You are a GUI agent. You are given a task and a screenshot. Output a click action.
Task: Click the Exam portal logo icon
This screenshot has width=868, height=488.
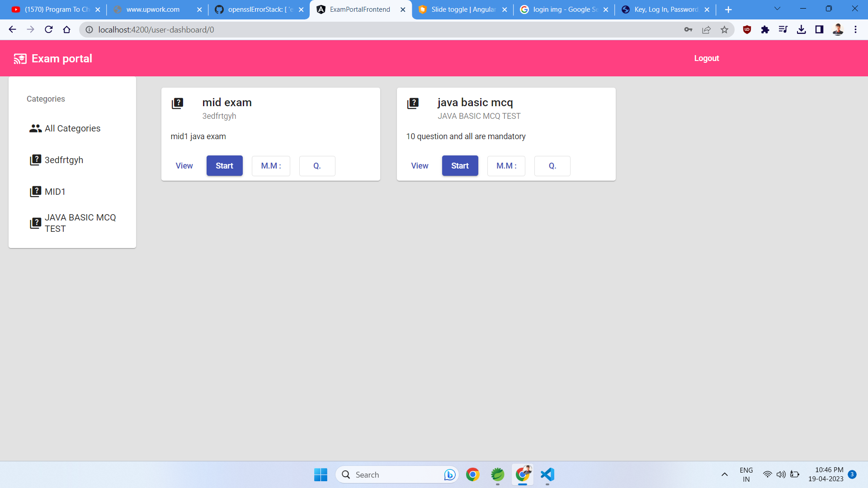[20, 58]
